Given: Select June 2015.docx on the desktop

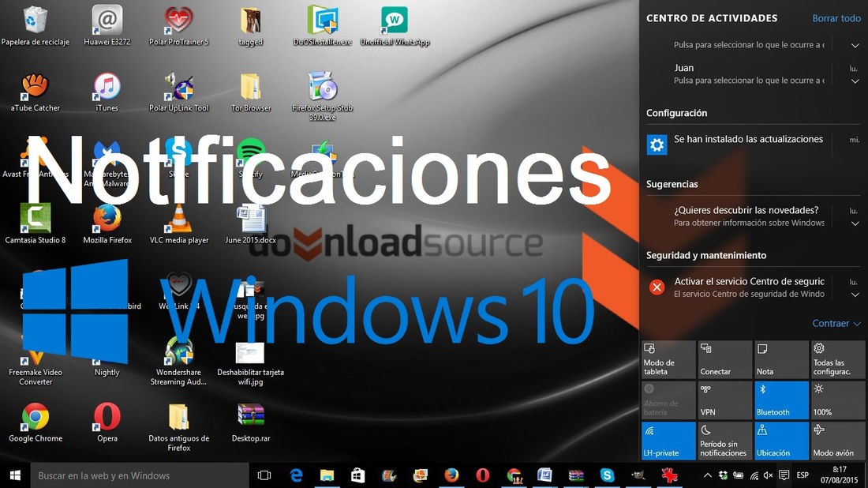Looking at the screenshot, I should tap(251, 223).
